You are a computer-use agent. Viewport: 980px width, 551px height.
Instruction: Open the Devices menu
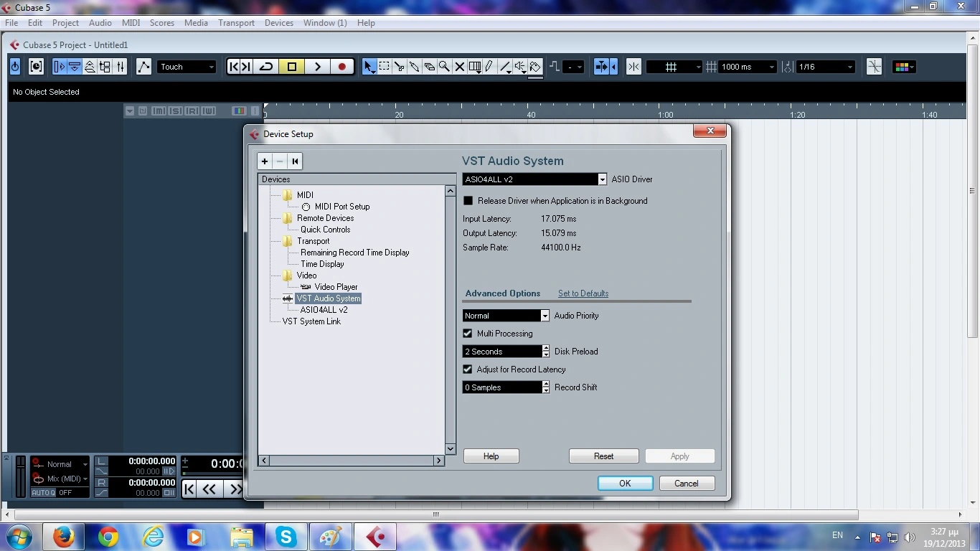(x=278, y=23)
